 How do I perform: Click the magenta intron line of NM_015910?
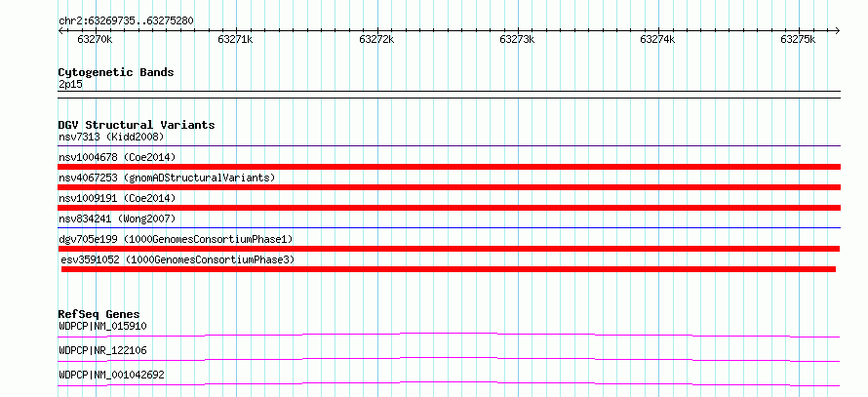coord(449,335)
